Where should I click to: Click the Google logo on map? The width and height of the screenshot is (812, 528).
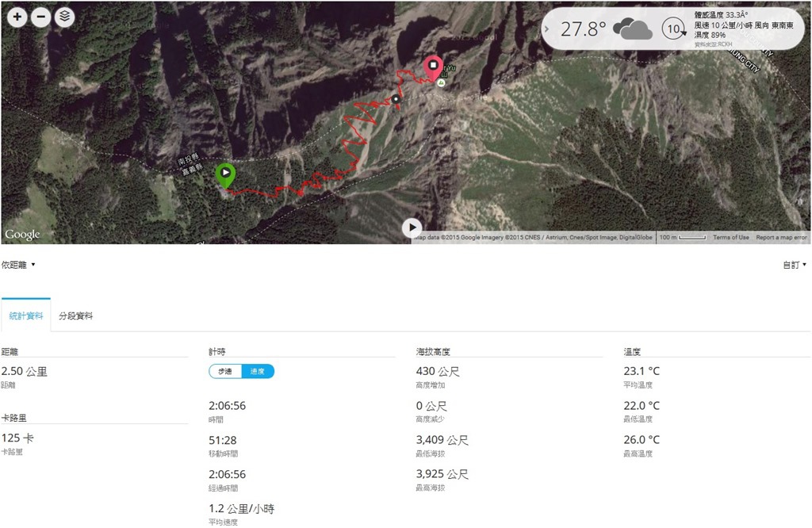(22, 235)
